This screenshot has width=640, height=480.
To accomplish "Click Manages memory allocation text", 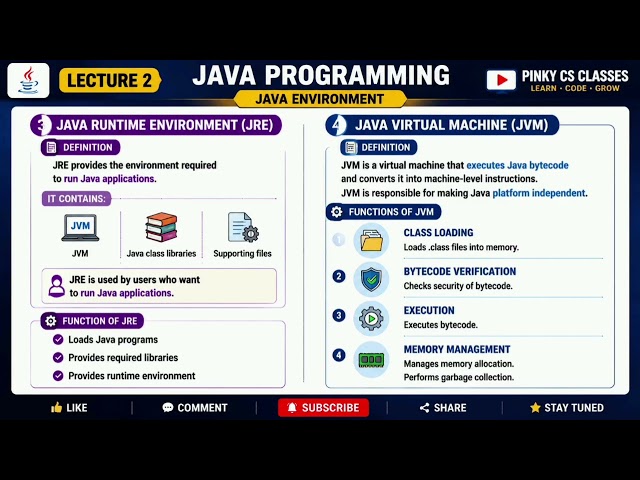I will 459,364.
